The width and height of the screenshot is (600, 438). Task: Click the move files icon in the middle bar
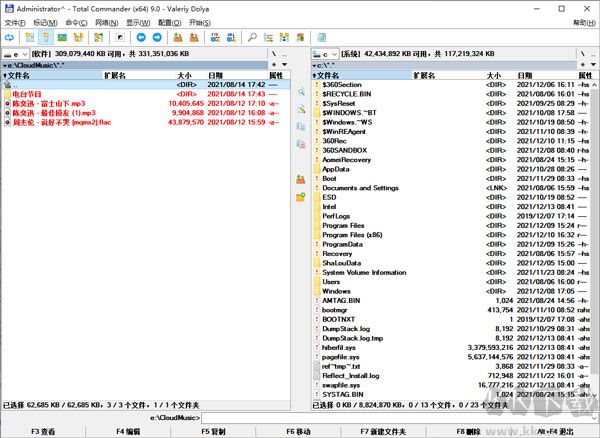(301, 144)
